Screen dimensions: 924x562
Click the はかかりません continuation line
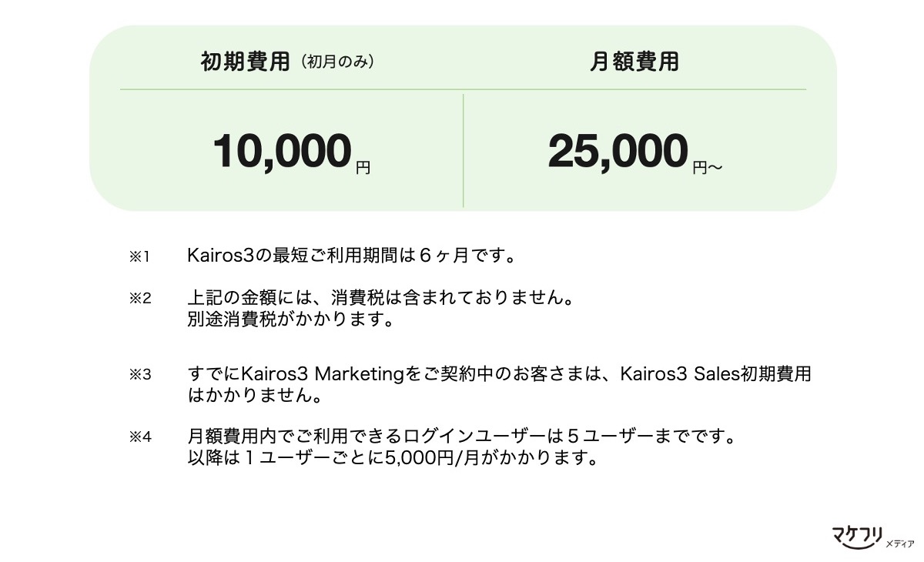(254, 396)
